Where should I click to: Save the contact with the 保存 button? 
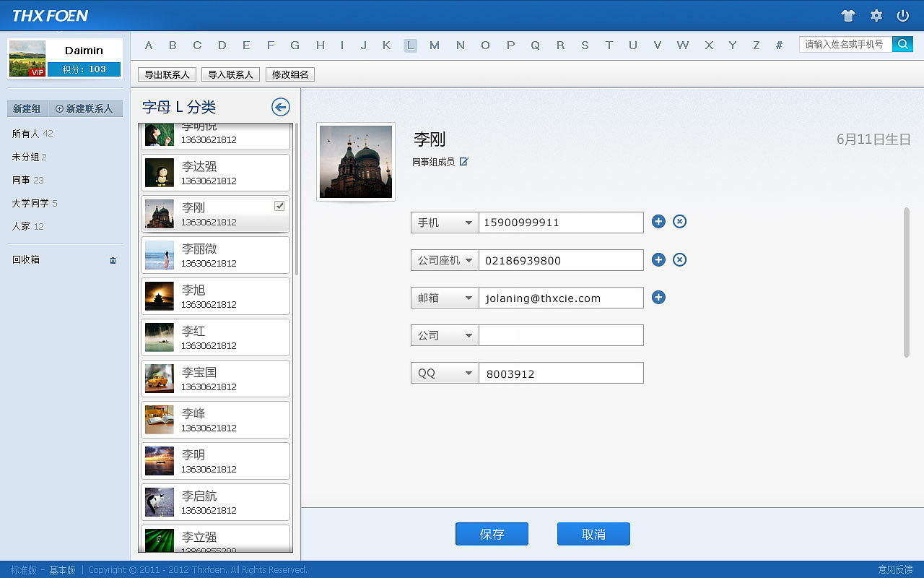tap(492, 534)
